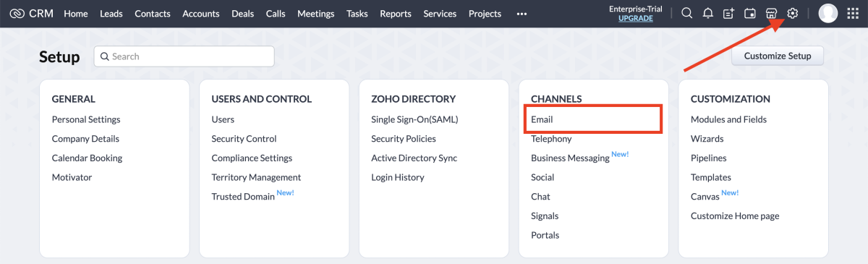Click the Customize Setup button
Image resolution: width=868 pixels, height=264 pixels.
point(778,56)
